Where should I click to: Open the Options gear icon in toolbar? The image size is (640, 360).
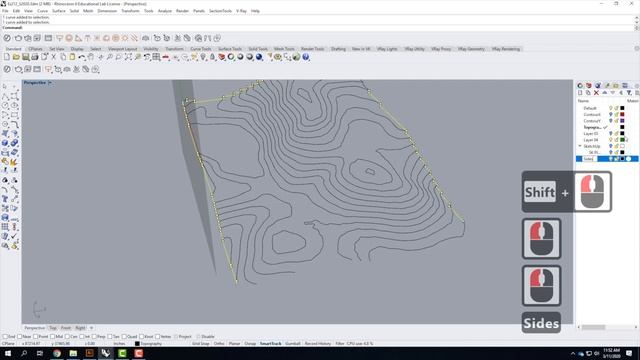click(x=278, y=57)
